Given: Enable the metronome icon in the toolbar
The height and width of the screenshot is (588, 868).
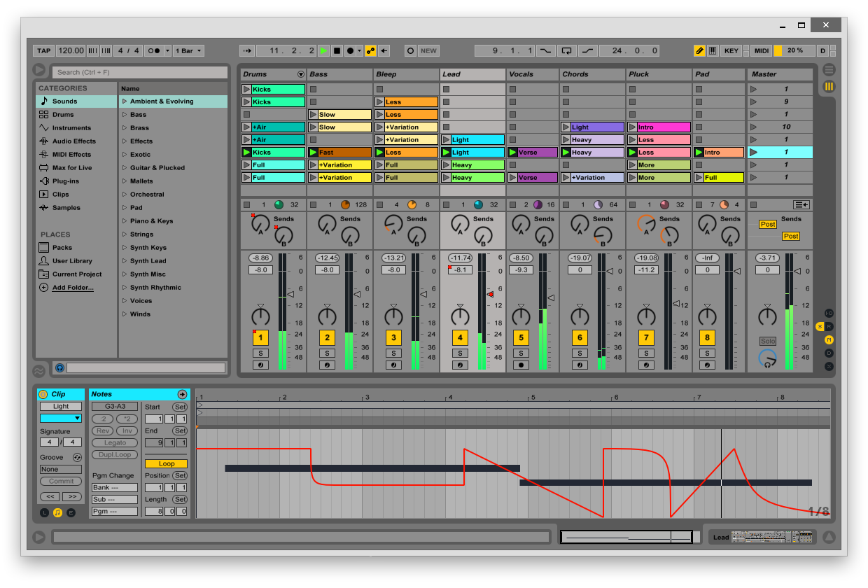Looking at the screenshot, I should point(154,51).
